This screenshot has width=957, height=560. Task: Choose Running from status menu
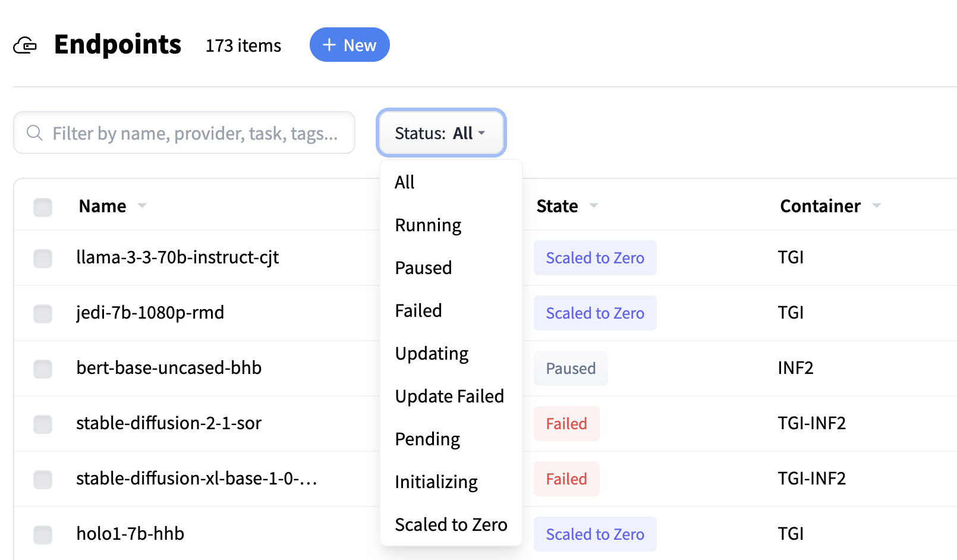click(x=428, y=225)
